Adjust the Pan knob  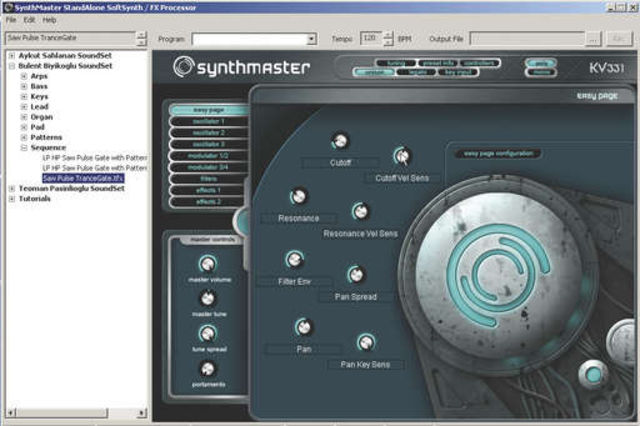coord(304,327)
